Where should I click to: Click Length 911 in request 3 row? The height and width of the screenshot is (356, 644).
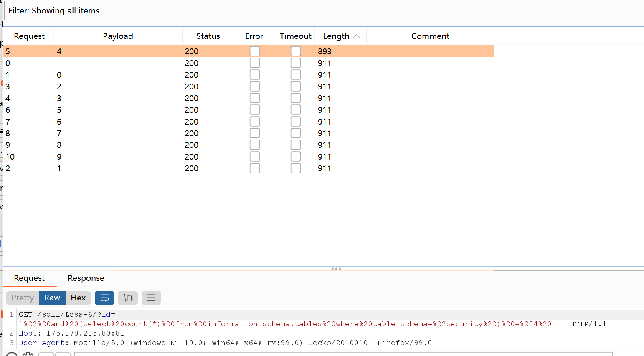325,86
